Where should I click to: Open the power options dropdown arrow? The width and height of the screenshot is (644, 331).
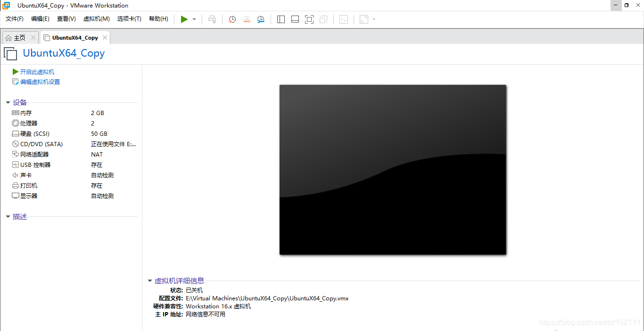tap(194, 19)
